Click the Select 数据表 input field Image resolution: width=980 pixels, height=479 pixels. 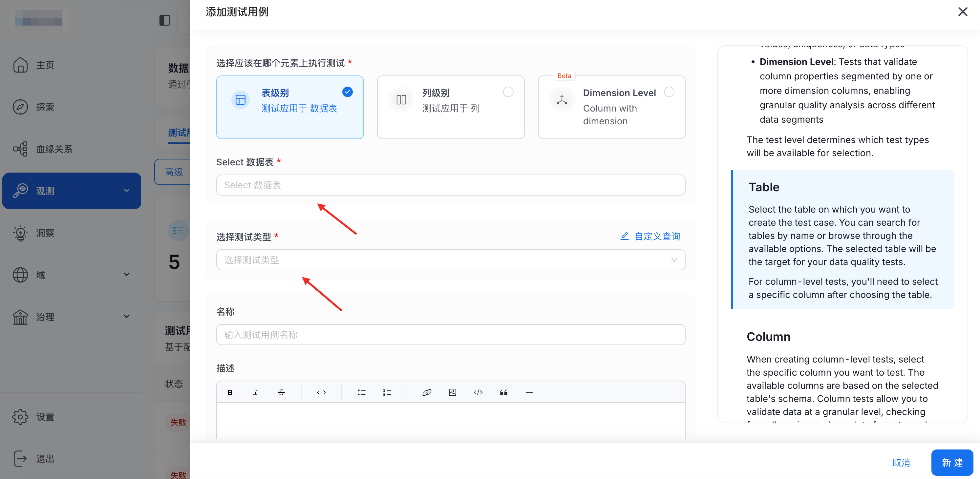[450, 185]
